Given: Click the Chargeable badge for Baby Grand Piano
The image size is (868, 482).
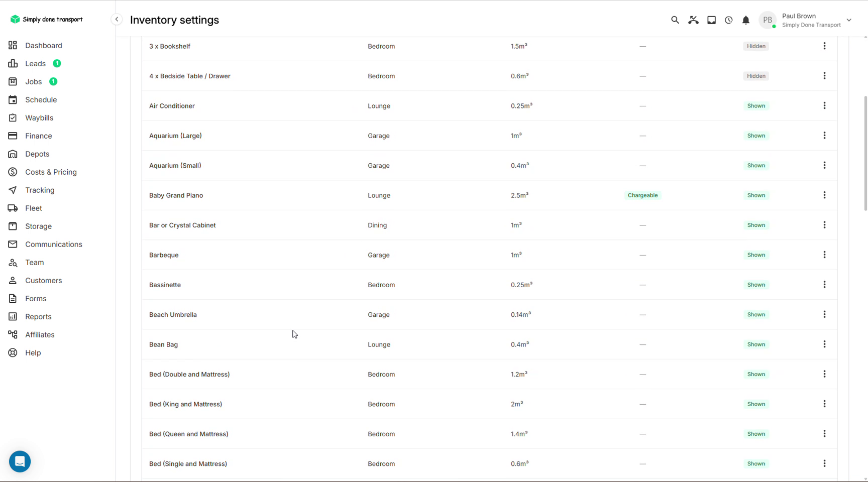Looking at the screenshot, I should pos(642,195).
